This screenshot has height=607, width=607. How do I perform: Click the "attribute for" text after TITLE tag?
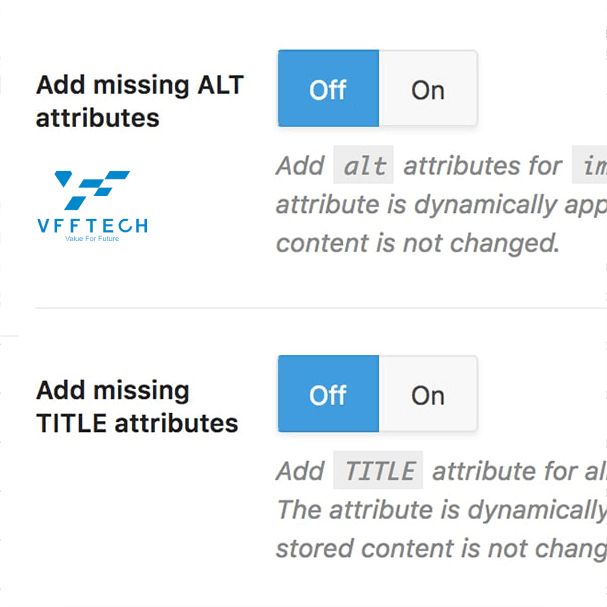pyautogui.click(x=504, y=471)
